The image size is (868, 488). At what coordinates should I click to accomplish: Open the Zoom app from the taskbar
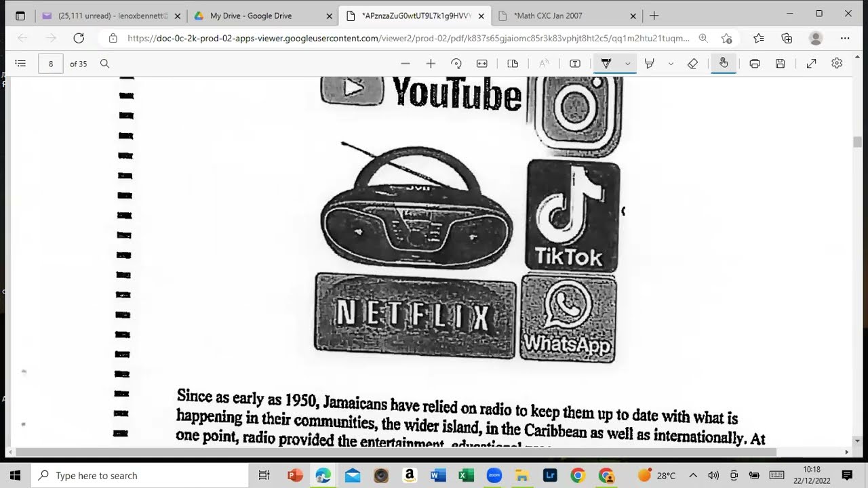tap(494, 475)
